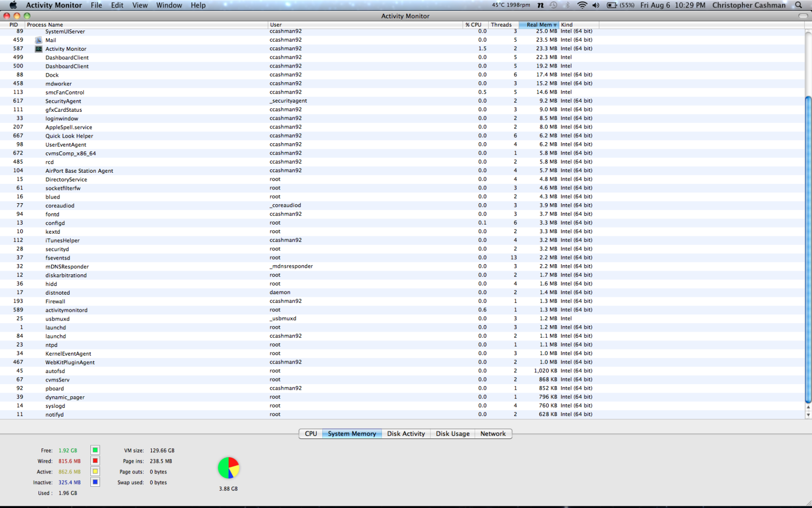Image resolution: width=812 pixels, height=508 pixels.
Task: Click the scrollbar down arrow
Action: pyautogui.click(x=808, y=415)
